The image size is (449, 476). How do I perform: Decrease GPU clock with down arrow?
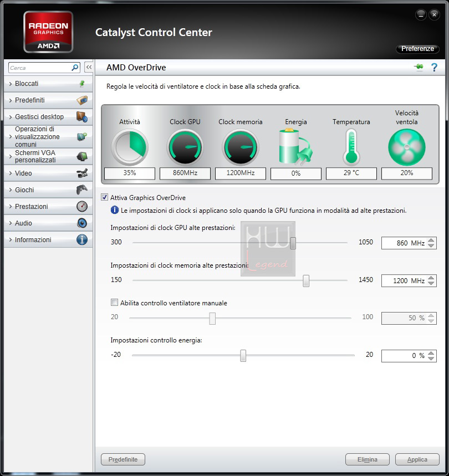click(431, 245)
